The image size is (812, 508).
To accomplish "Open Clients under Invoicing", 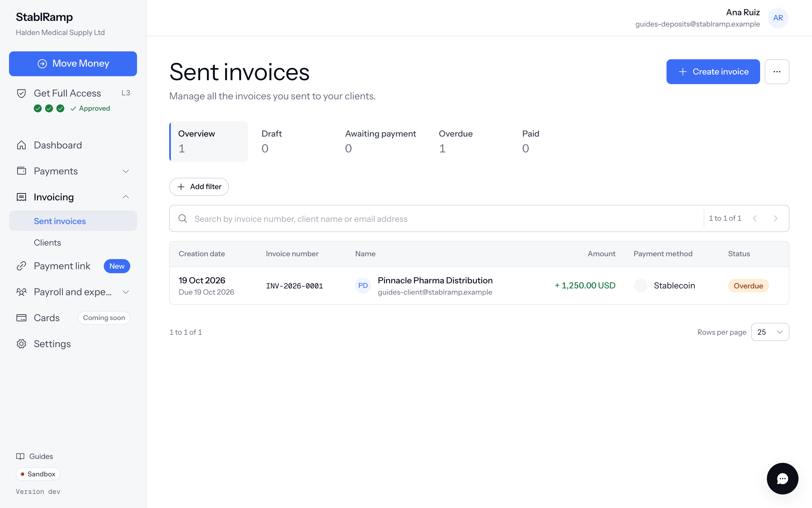I will click(47, 243).
